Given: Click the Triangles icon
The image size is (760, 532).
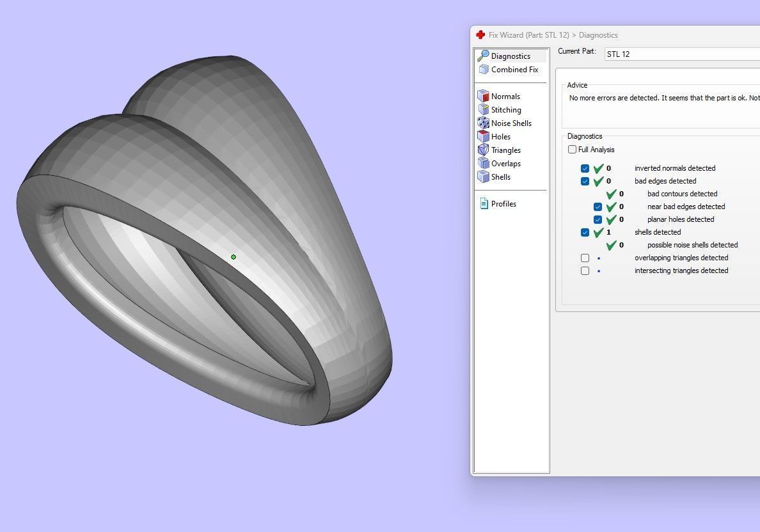Looking at the screenshot, I should [483, 150].
